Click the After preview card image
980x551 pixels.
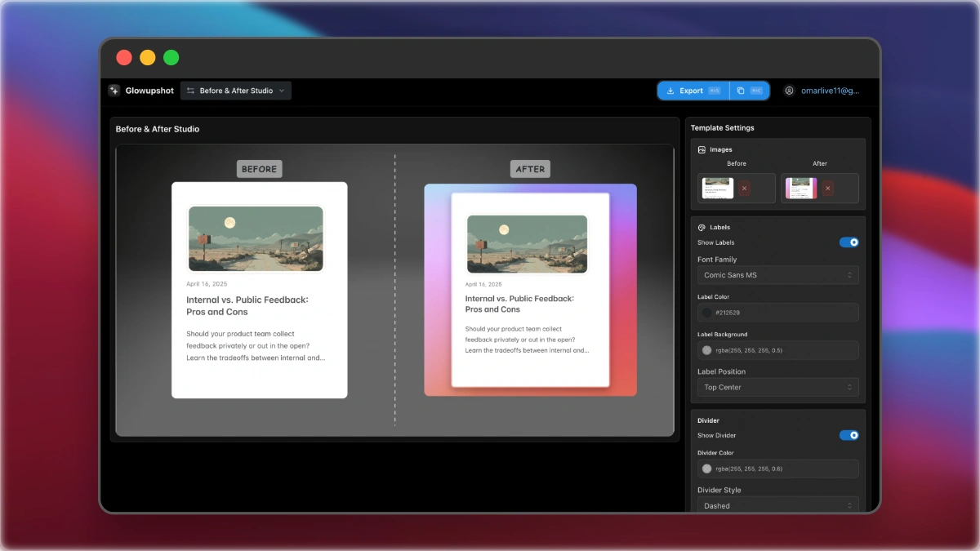(530, 290)
